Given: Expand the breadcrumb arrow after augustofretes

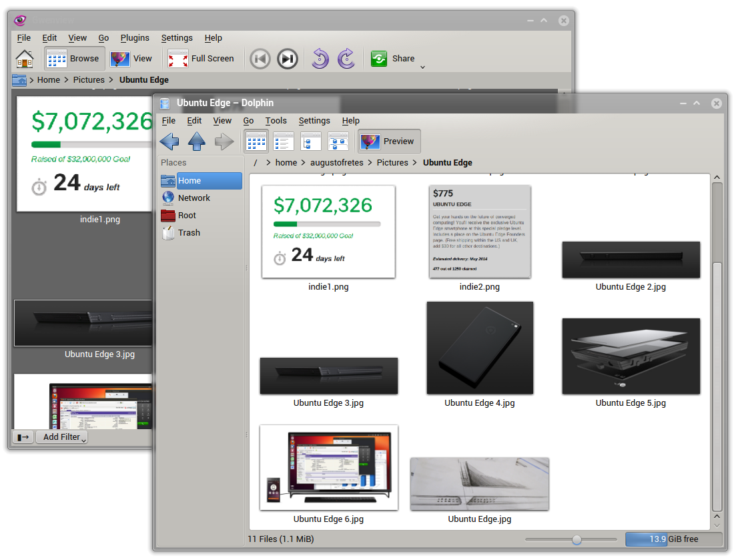Looking at the screenshot, I should 370,163.
